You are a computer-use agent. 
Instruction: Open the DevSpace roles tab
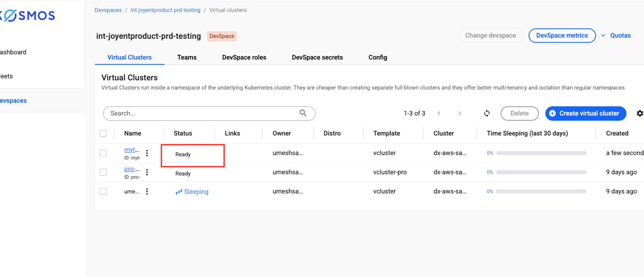[244, 58]
